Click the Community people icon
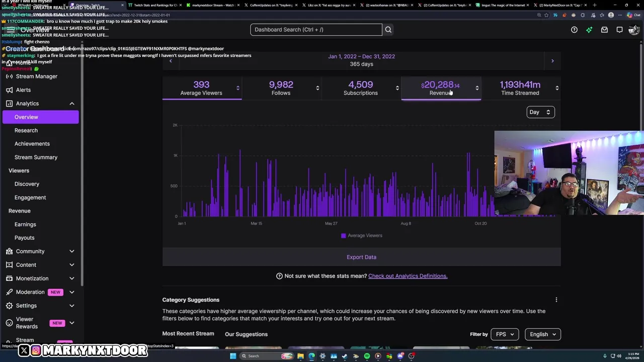Viewport: 644px width, 362px height. (x=9, y=251)
